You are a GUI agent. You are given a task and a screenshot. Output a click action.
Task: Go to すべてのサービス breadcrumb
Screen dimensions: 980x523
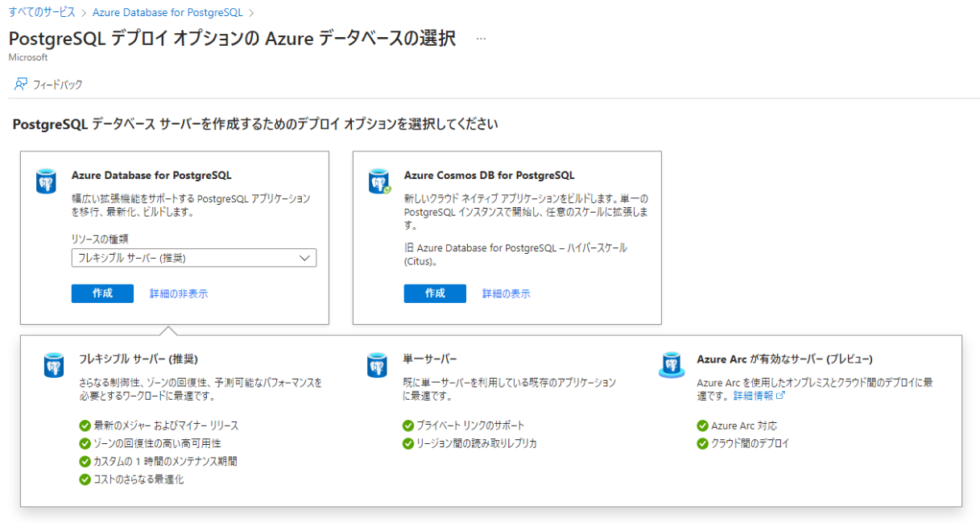click(42, 13)
